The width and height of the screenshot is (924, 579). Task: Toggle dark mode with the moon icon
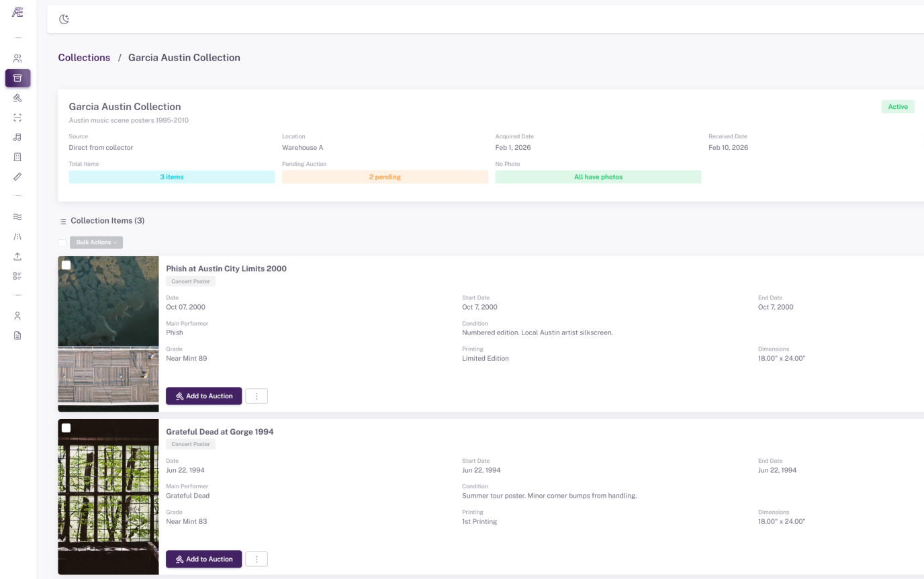click(64, 19)
